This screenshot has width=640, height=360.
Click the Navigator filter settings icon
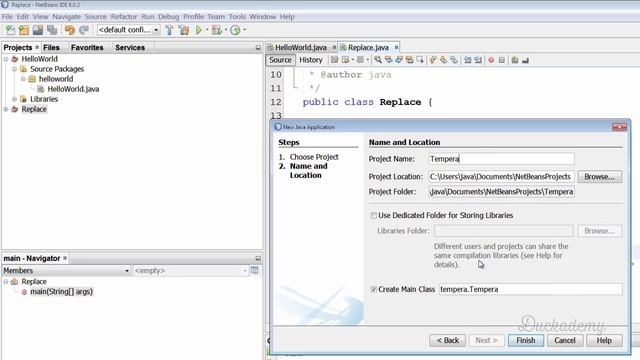pyautogui.click(x=255, y=270)
